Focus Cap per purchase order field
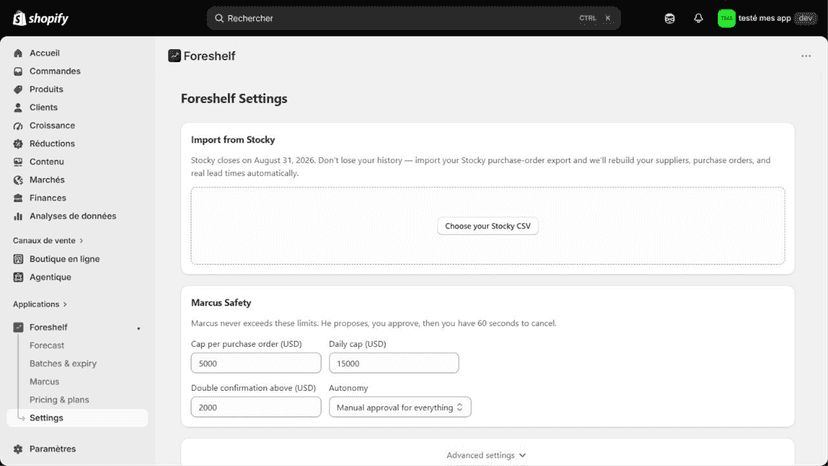The height and width of the screenshot is (466, 828). coord(256,363)
